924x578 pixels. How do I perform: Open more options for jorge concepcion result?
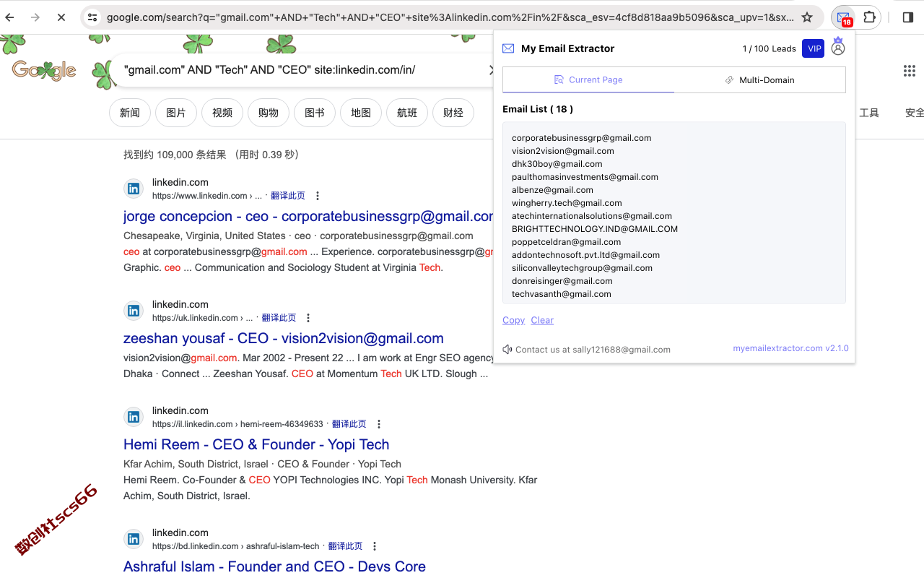(318, 196)
